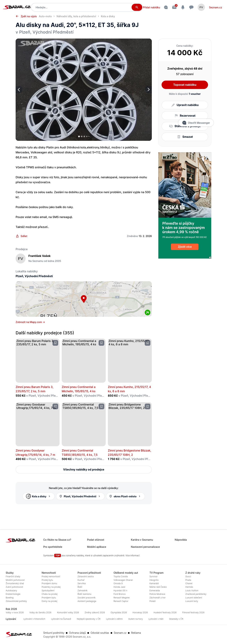Viewport: 227px width, 644px height.
Task: Open Náhradní díly, kola a příslušenství breadcrumb
Action: click(76, 16)
